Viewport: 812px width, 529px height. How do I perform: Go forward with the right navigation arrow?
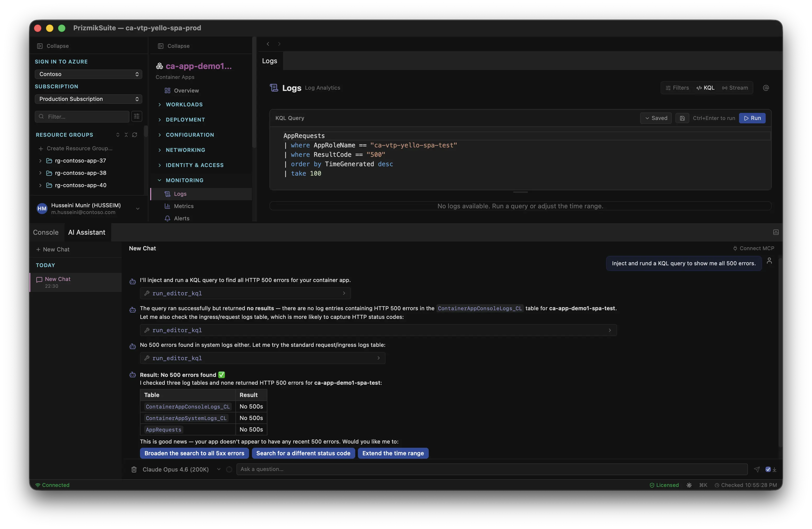pos(279,44)
